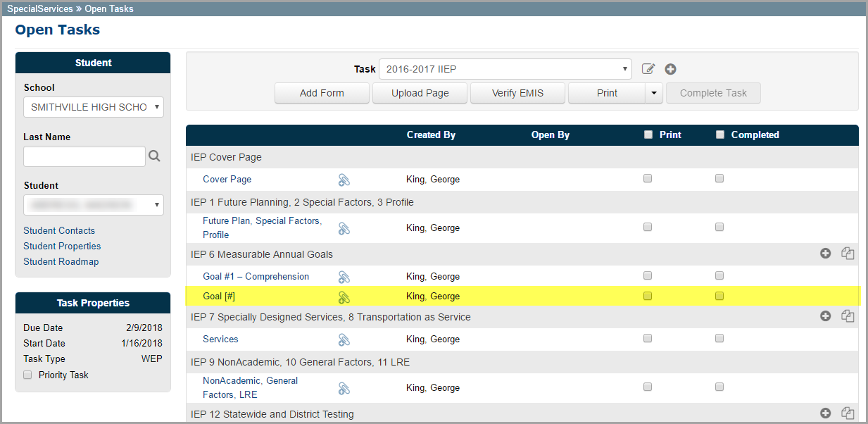Click the Verify EMIS button
Image resolution: width=868 pixels, height=424 pixels.
click(518, 93)
